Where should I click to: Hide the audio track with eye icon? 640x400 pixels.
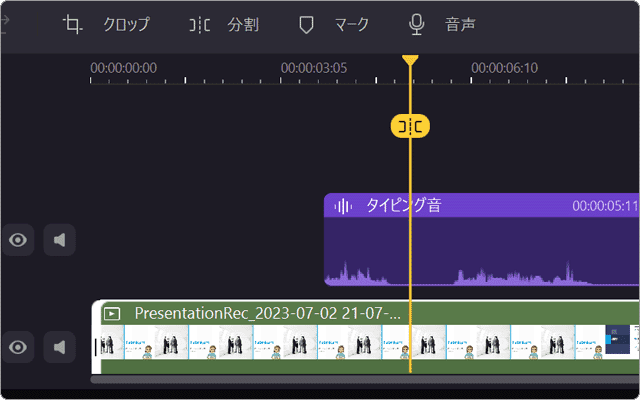click(x=18, y=240)
